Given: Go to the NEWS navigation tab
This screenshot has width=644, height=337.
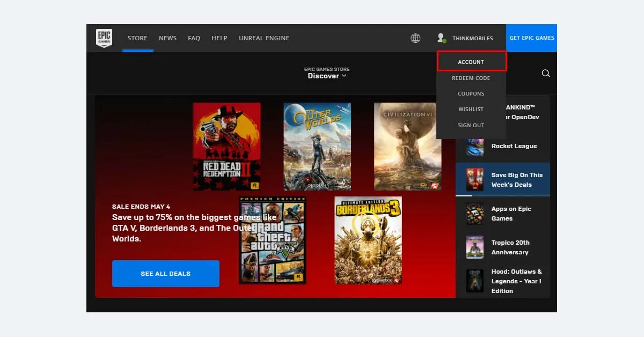Looking at the screenshot, I should [167, 38].
